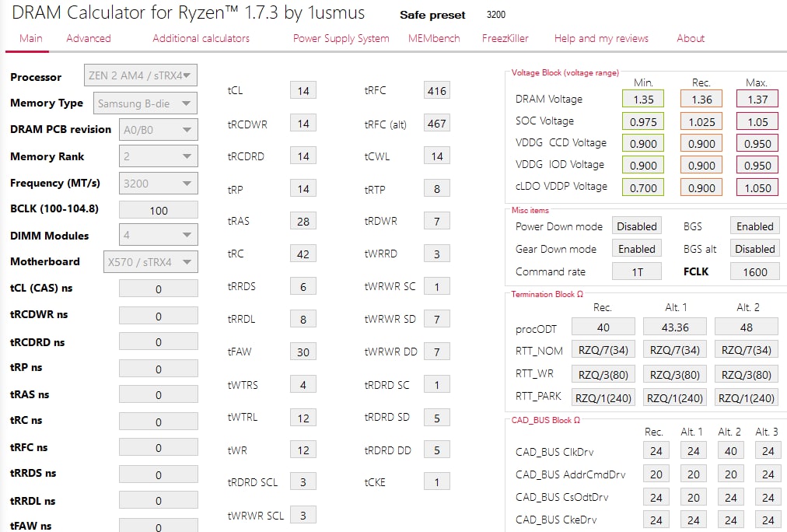Screen dimensions: 787x532
Task: Expand the Memory Type dropdown
Action: 145,103
